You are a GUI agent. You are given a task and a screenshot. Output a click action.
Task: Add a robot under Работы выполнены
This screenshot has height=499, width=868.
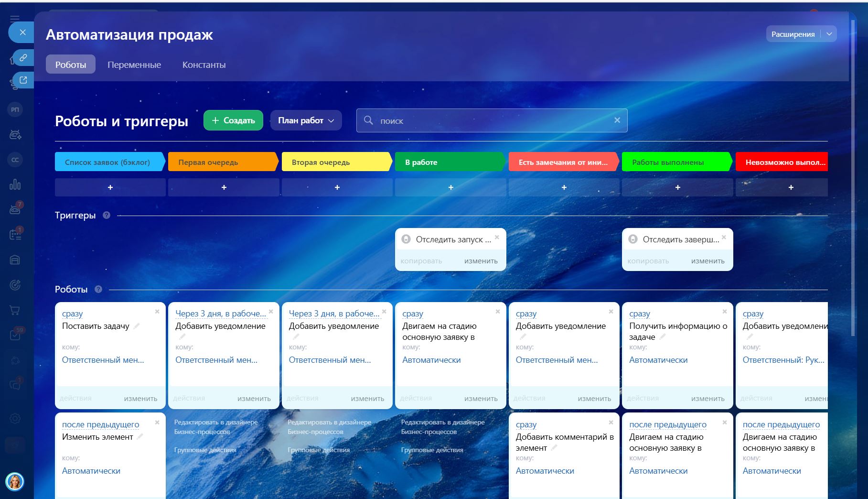[x=678, y=187]
